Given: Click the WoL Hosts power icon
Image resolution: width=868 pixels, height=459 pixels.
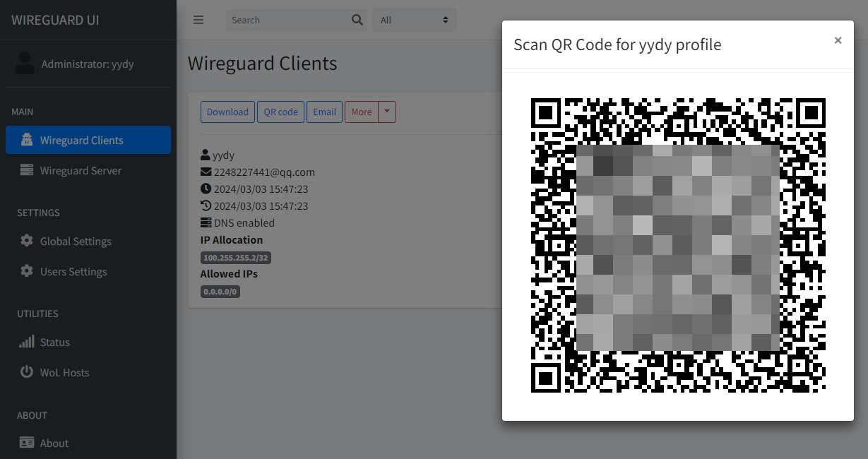Looking at the screenshot, I should 27,372.
